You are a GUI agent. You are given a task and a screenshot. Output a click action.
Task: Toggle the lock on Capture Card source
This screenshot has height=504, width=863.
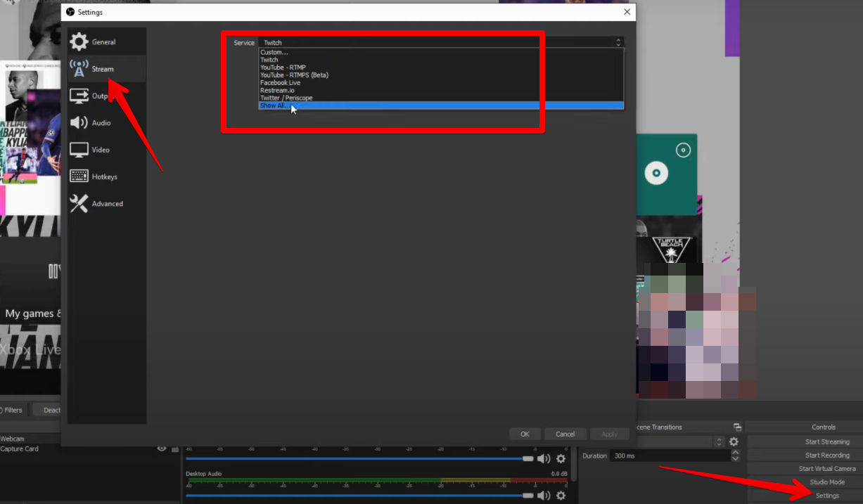174,448
